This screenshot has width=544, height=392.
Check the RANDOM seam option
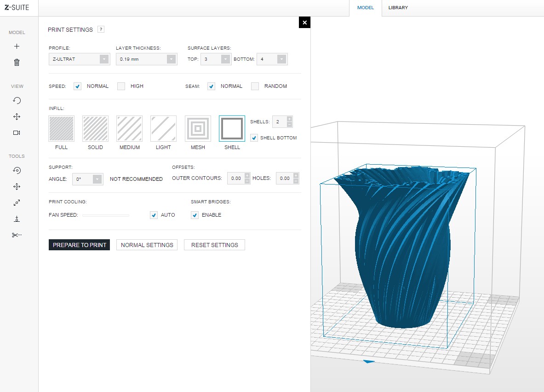click(x=255, y=86)
